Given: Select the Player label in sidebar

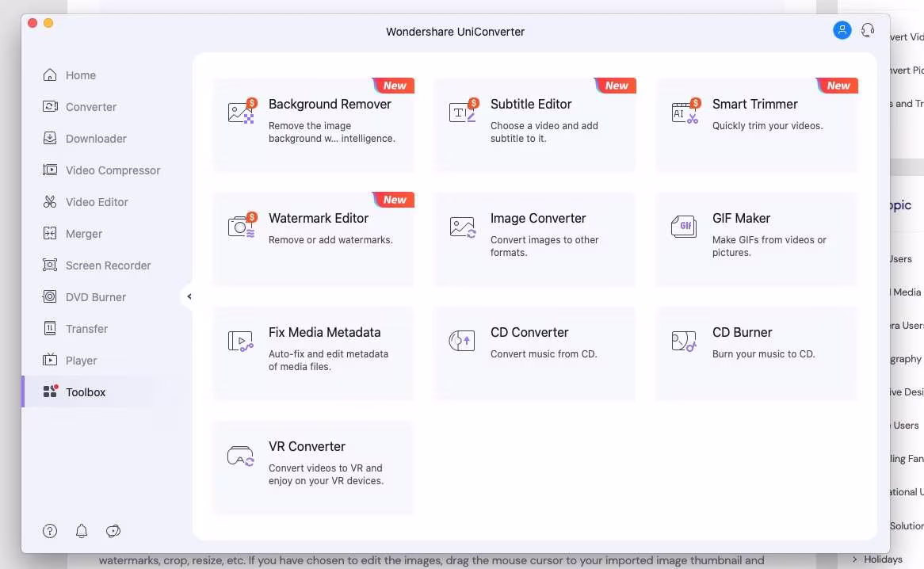Looking at the screenshot, I should 81,361.
